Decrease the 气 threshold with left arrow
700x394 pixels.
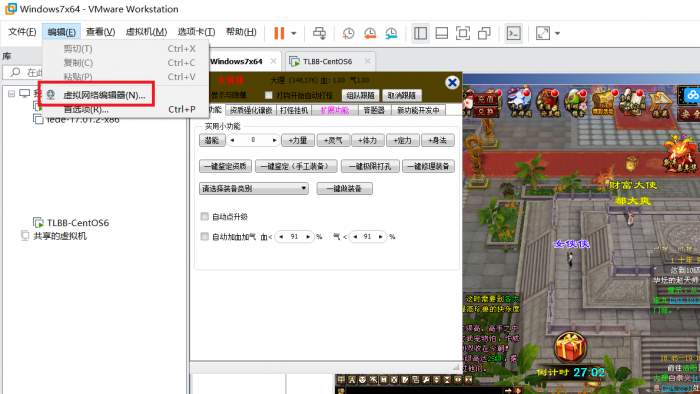[355, 236]
